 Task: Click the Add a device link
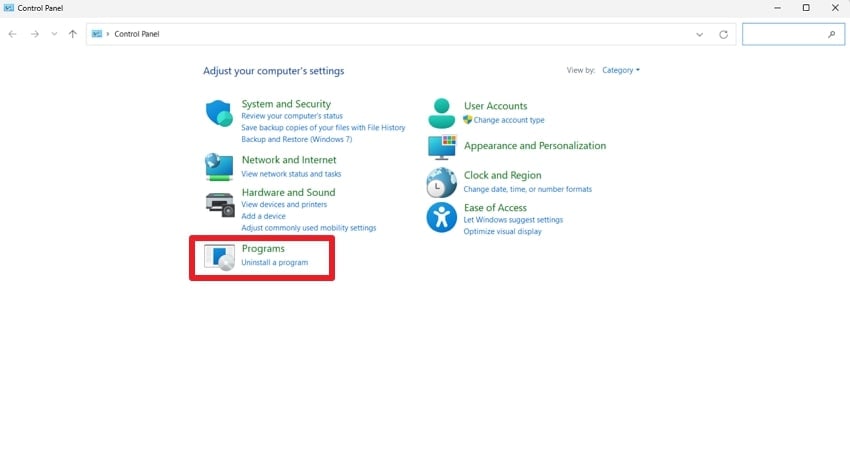pos(263,216)
